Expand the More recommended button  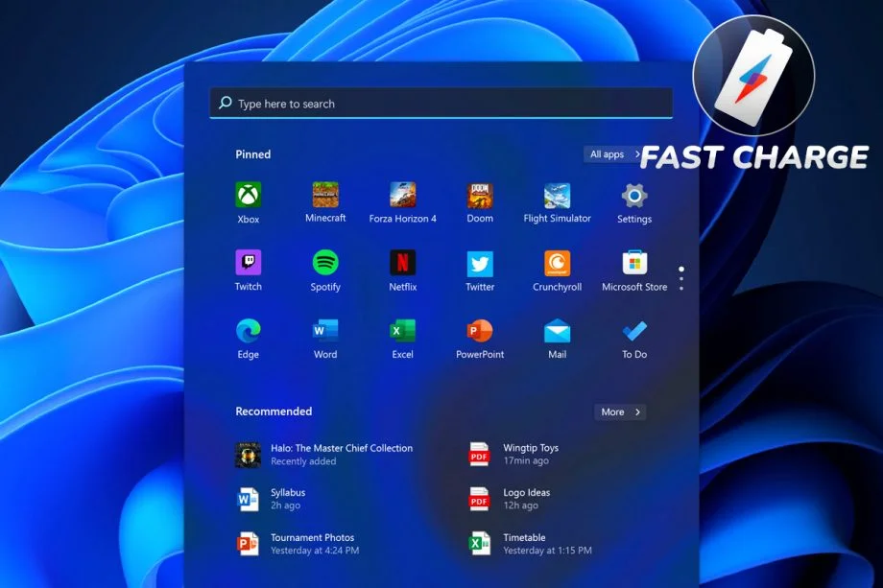pos(620,412)
